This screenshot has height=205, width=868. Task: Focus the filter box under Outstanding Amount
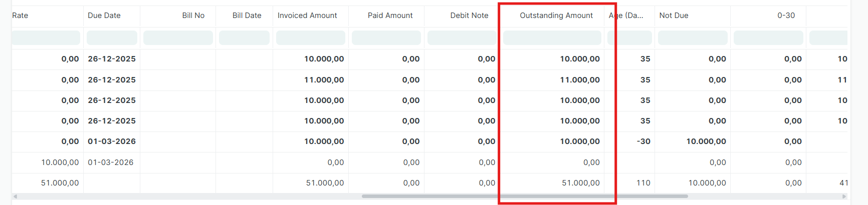552,38
